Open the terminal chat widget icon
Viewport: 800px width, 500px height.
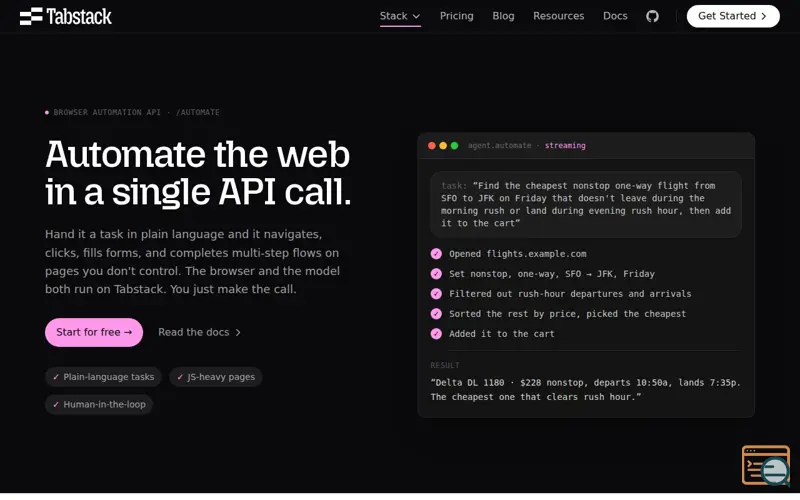pyautogui.click(x=766, y=465)
